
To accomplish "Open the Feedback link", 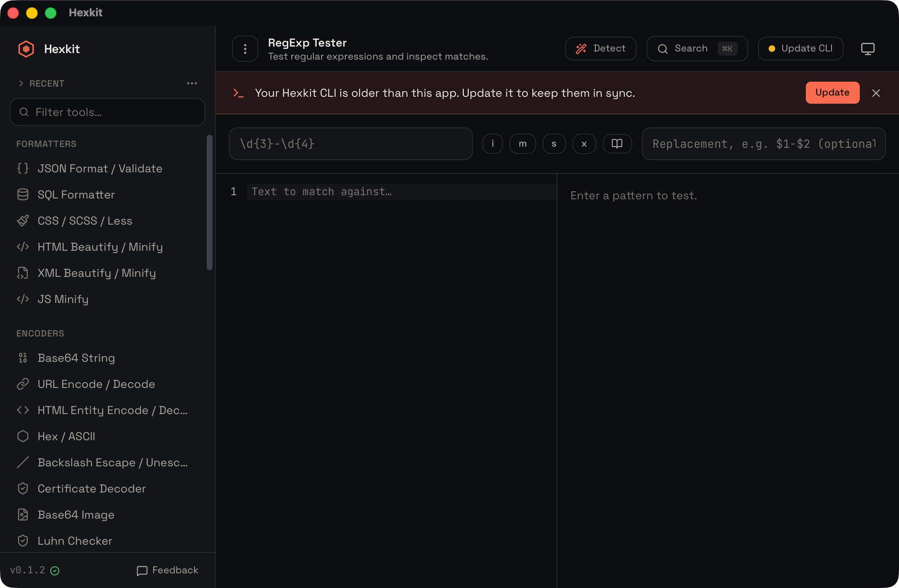I will click(x=168, y=570).
